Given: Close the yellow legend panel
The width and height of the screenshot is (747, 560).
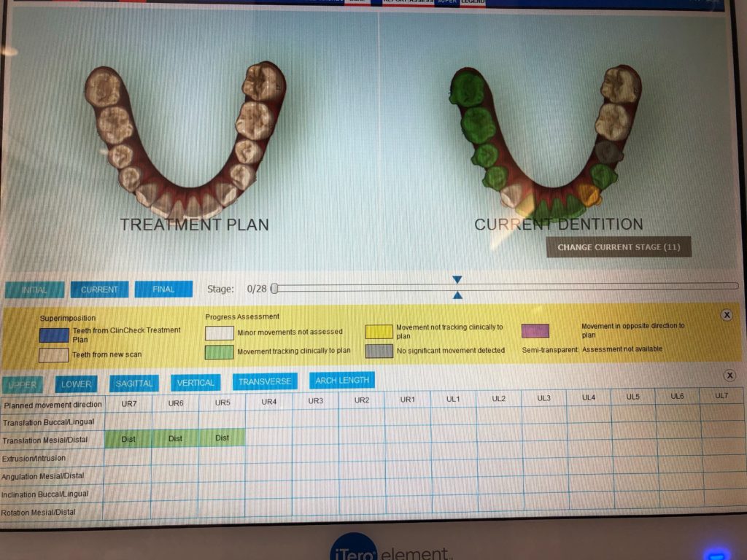Looking at the screenshot, I should (727, 315).
